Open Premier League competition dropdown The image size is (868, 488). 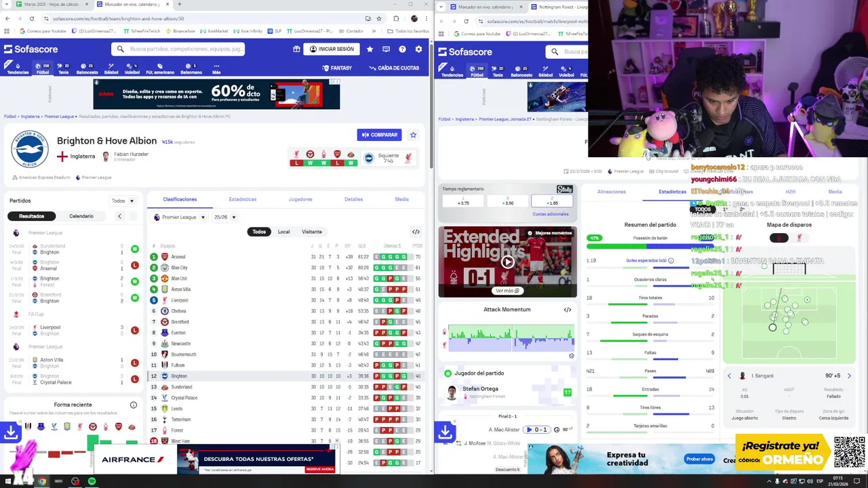tap(179, 217)
